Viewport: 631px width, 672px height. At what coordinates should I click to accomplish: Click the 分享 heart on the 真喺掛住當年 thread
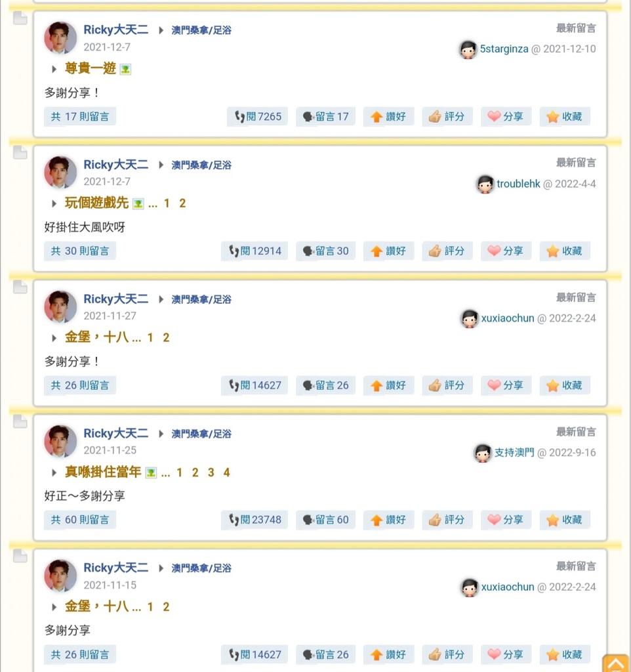(506, 520)
